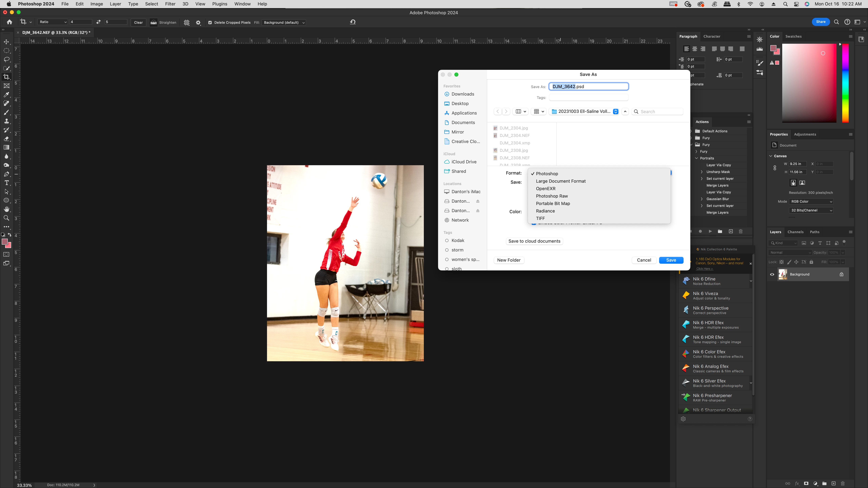Select the Move tool
The height and width of the screenshot is (488, 868).
click(6, 42)
